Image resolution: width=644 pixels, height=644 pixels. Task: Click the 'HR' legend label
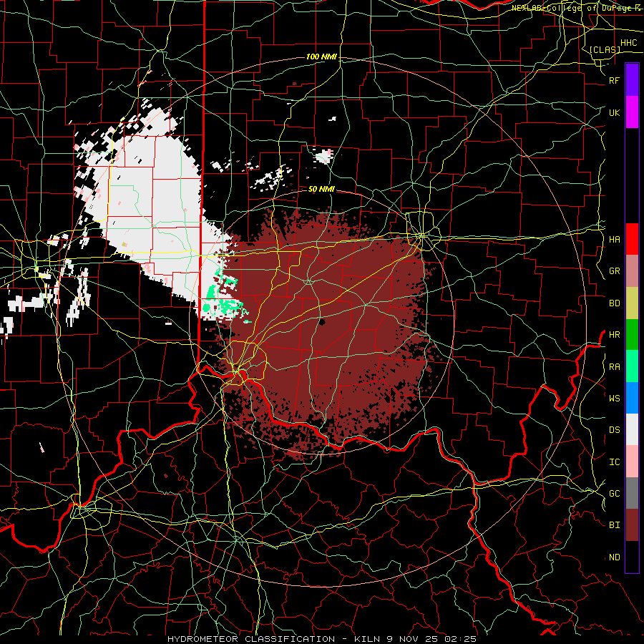(614, 335)
